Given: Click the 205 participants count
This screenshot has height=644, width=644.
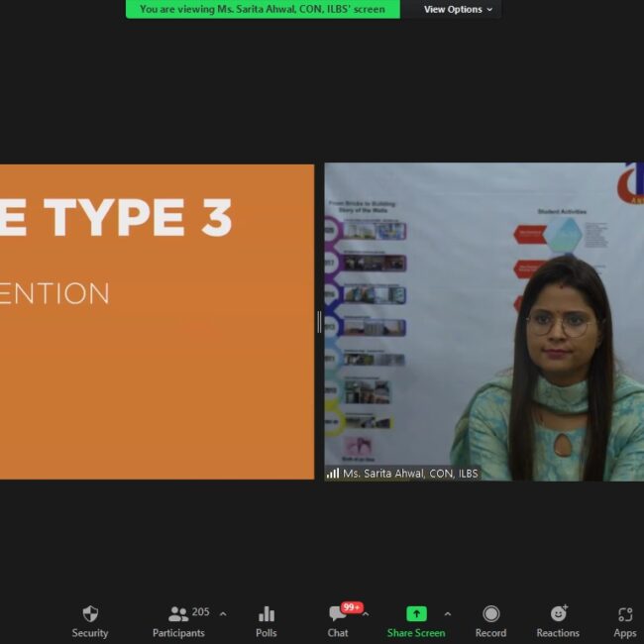Looking at the screenshot, I should point(201,612).
